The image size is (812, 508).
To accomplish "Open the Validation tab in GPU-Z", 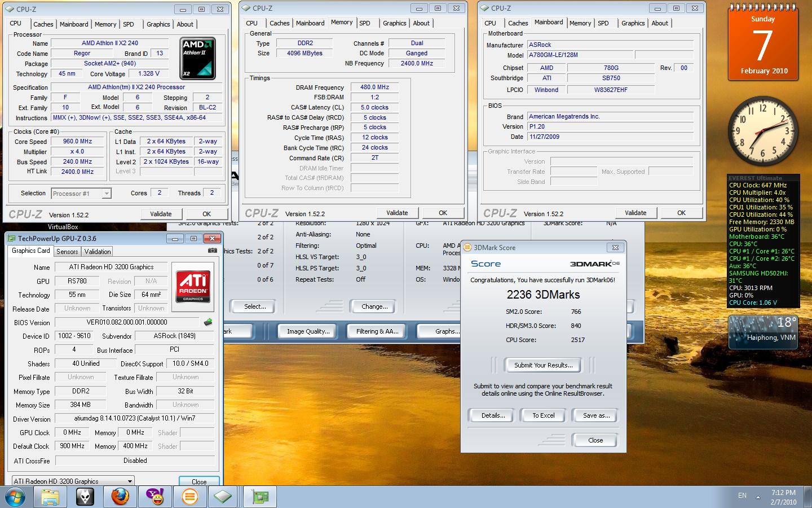I will [x=98, y=252].
